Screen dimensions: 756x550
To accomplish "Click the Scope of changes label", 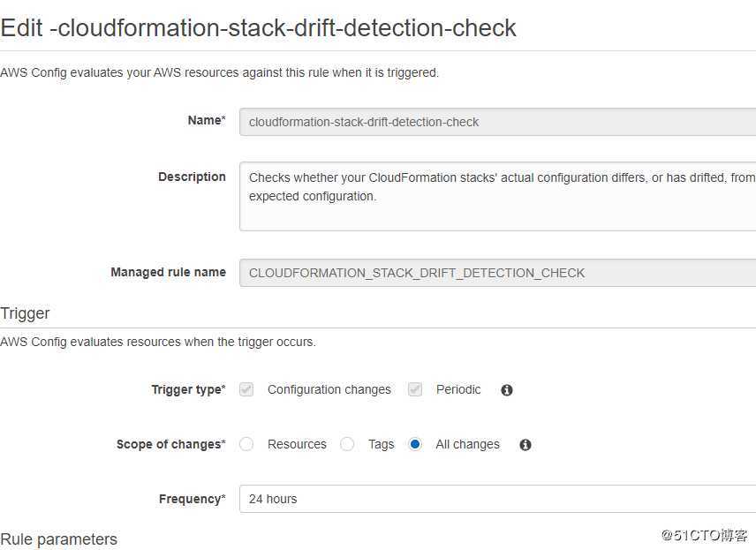I will tap(170, 444).
